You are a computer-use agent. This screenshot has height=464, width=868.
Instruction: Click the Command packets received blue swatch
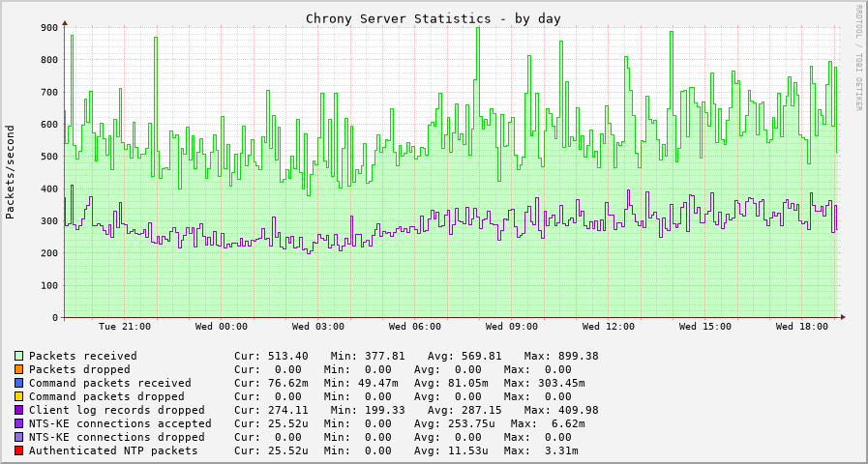(19, 383)
